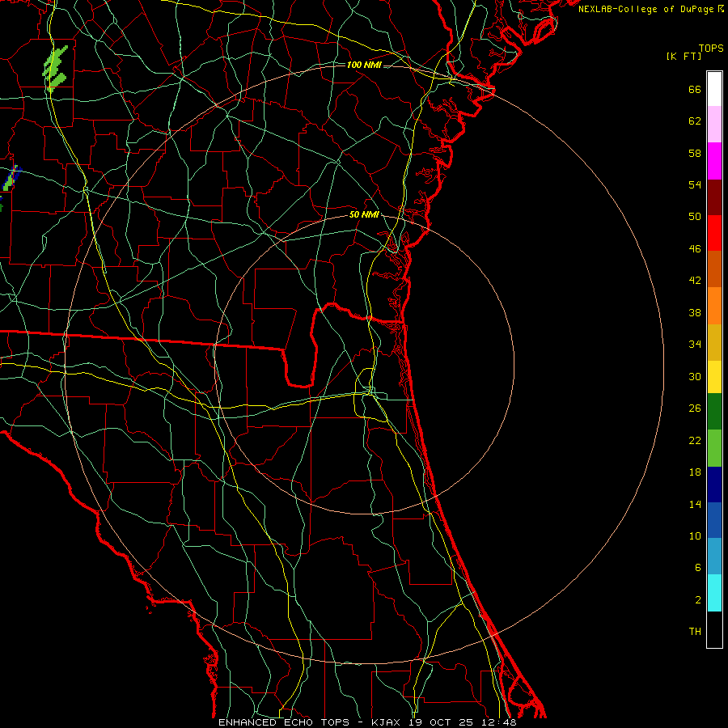Click the 62 legend value label

click(x=695, y=121)
